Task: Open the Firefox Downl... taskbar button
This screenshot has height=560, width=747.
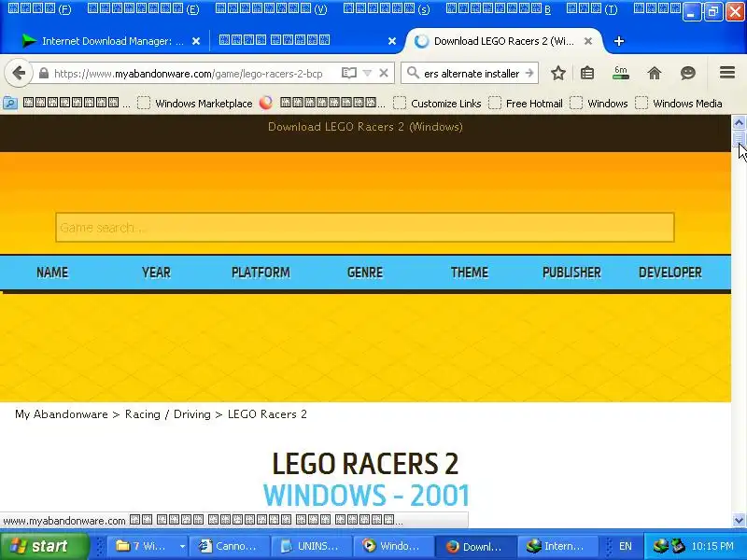Action: tap(475, 546)
